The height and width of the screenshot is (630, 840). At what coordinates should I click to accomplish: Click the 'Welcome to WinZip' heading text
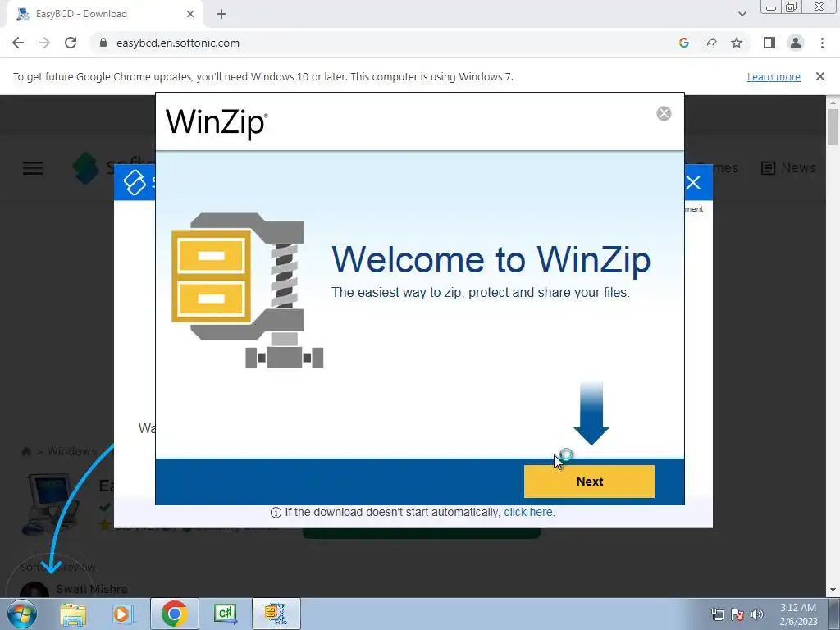click(x=491, y=260)
